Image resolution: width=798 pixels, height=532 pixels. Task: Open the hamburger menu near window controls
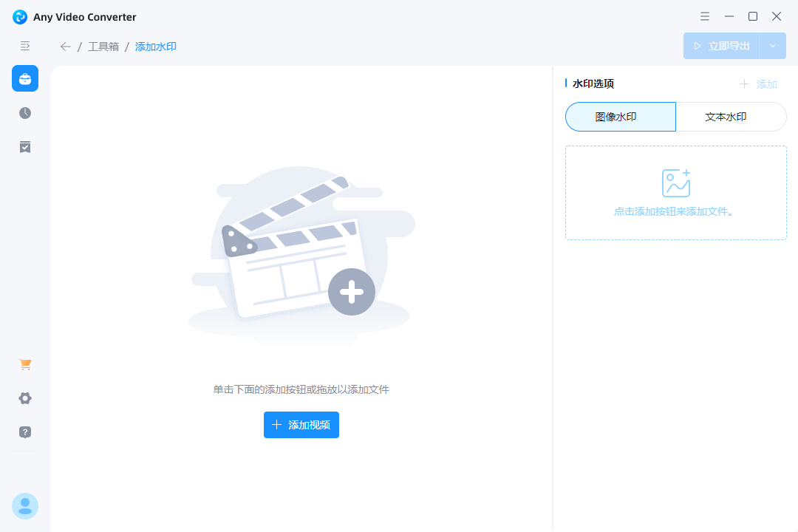coord(704,16)
